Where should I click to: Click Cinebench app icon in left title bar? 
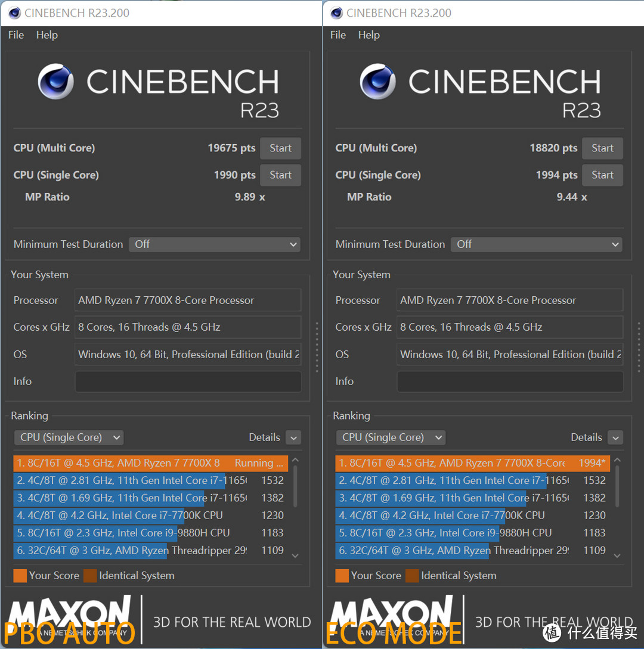tap(14, 13)
